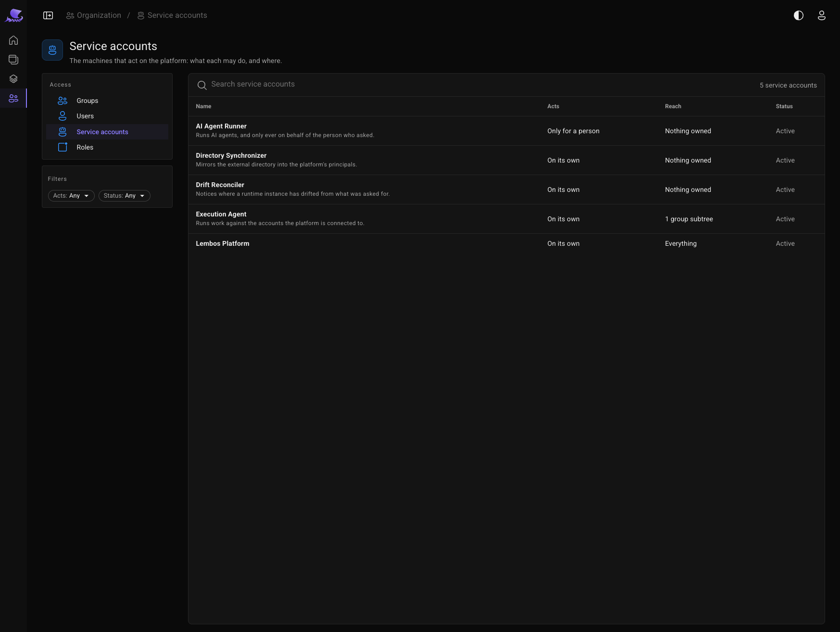Viewport: 840px width, 632px height.
Task: Open the layers icon in left rail
Action: click(x=13, y=79)
